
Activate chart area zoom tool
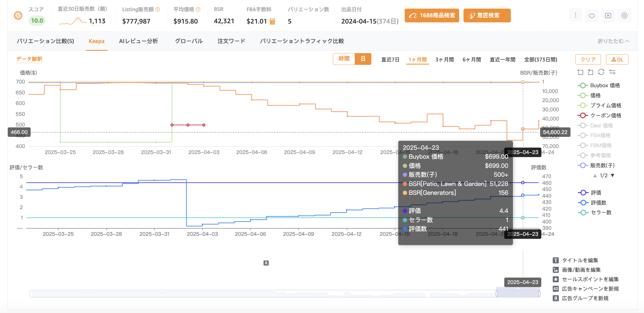click(x=580, y=72)
